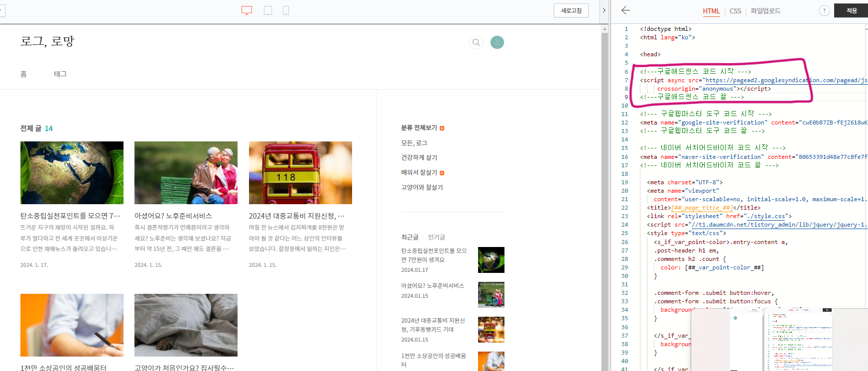The height and width of the screenshot is (371, 868).
Task: Open the gray blanket thumbnail post
Action: click(x=186, y=325)
